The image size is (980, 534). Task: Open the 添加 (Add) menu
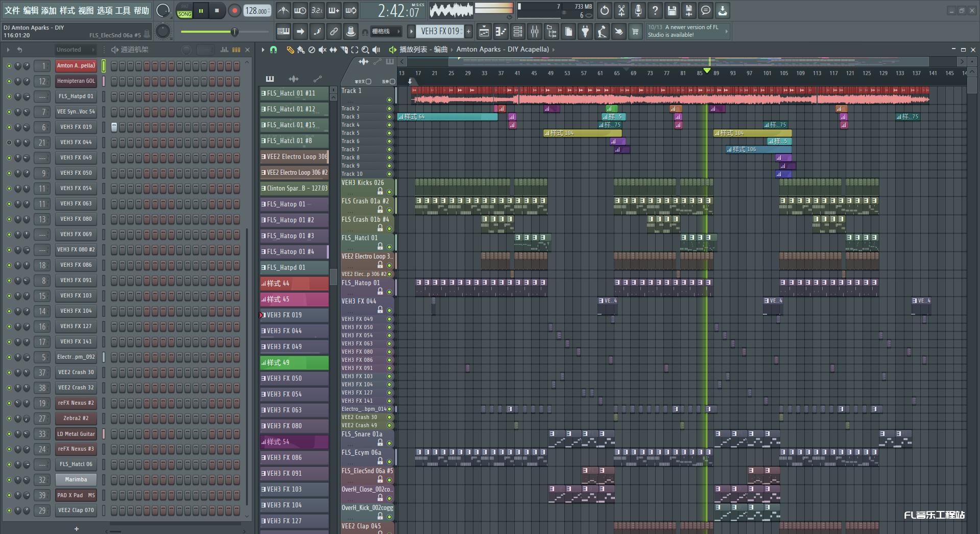49,10
